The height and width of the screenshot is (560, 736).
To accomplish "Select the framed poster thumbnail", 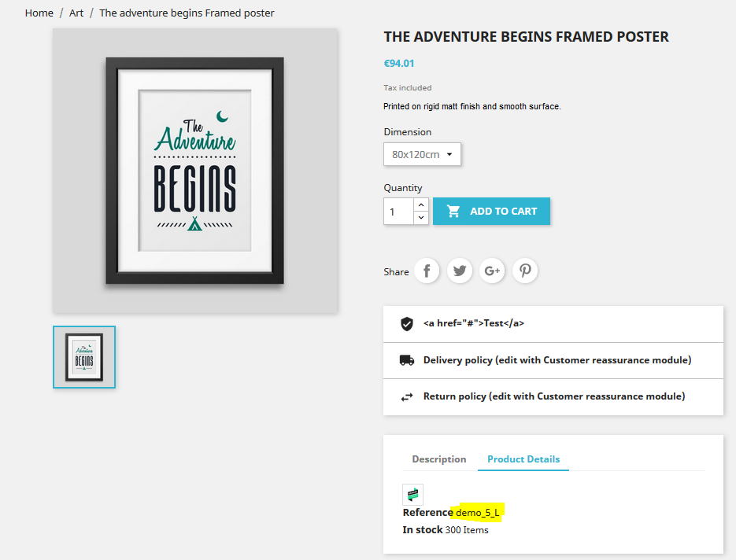I will pyautogui.click(x=84, y=357).
